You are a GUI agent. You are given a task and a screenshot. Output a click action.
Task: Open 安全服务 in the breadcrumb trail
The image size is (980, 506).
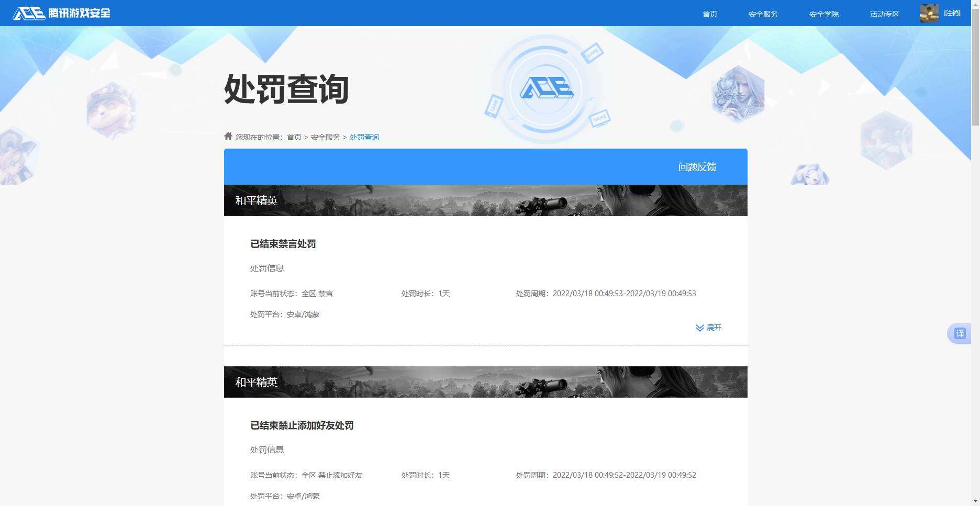click(324, 137)
